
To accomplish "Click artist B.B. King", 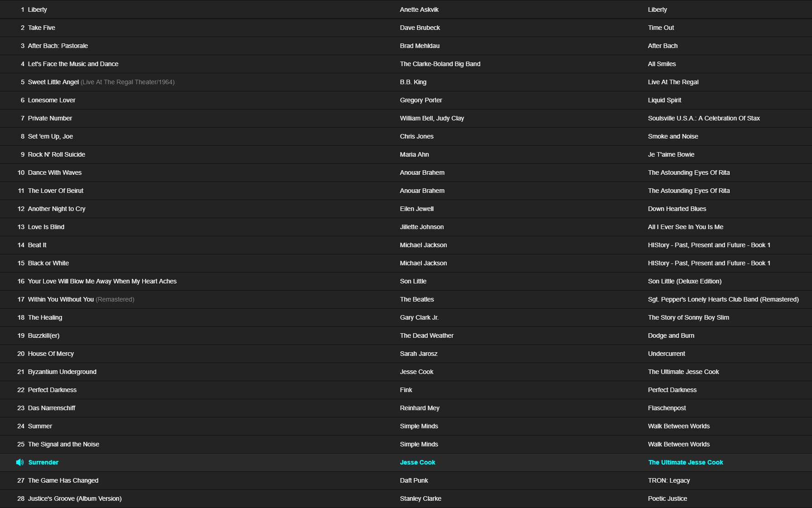I will [x=413, y=82].
